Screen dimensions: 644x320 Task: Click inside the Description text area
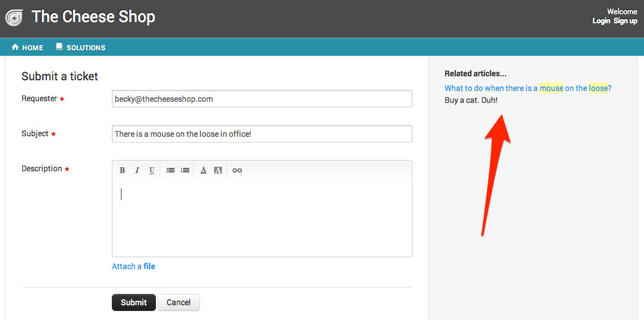point(262,218)
